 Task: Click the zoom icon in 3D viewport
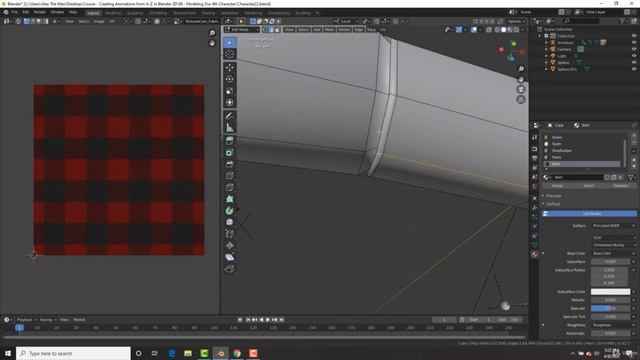click(521, 69)
